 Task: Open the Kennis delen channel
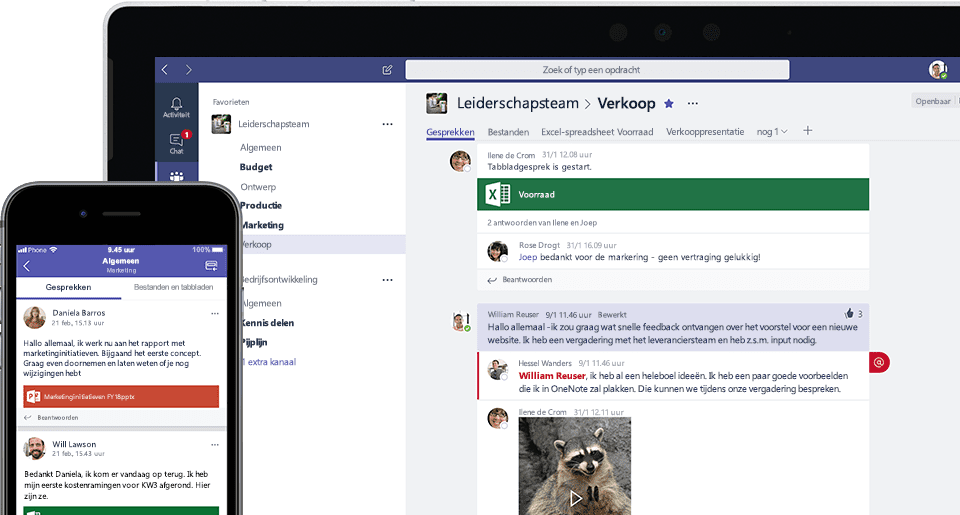[x=267, y=323]
